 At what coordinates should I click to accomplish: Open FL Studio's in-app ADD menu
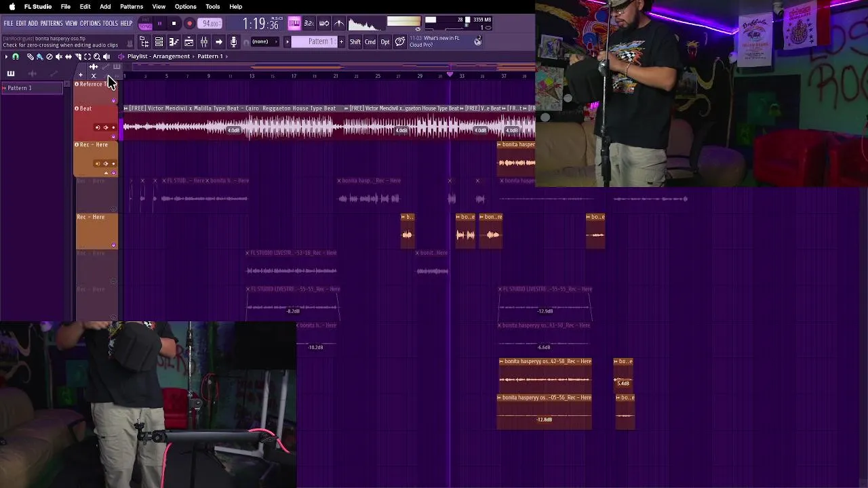33,23
